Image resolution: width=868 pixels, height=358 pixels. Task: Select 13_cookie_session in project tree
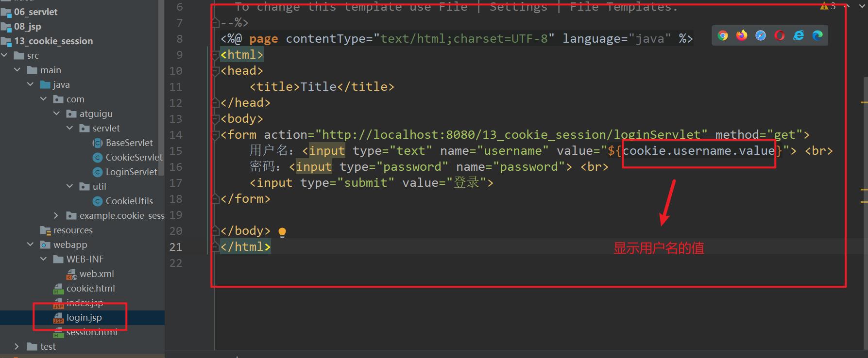click(53, 41)
